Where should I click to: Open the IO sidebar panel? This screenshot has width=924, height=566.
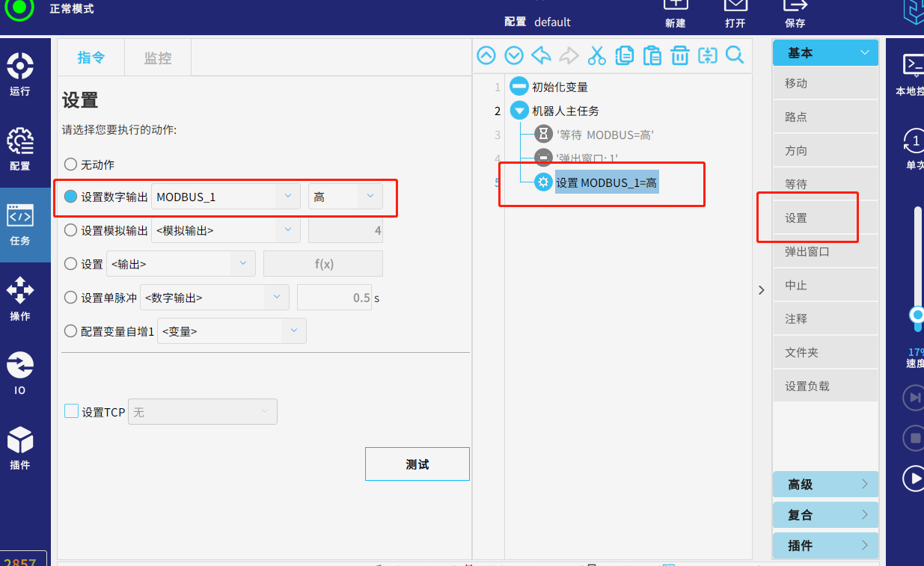pos(20,373)
